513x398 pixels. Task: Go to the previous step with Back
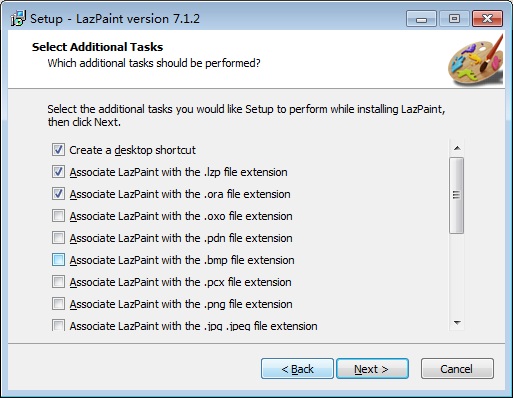pyautogui.click(x=297, y=369)
